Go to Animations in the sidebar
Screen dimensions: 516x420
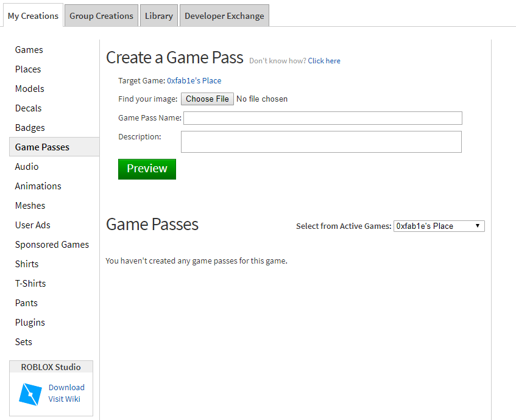click(38, 186)
